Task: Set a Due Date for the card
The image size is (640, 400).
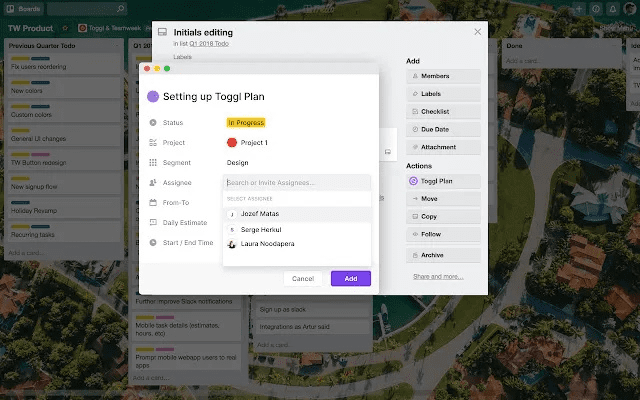Action: (444, 129)
